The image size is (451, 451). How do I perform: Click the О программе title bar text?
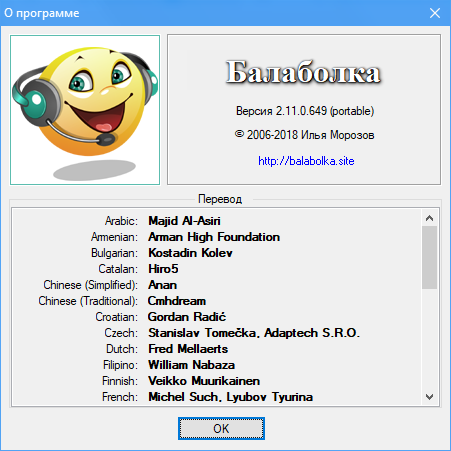(42, 13)
